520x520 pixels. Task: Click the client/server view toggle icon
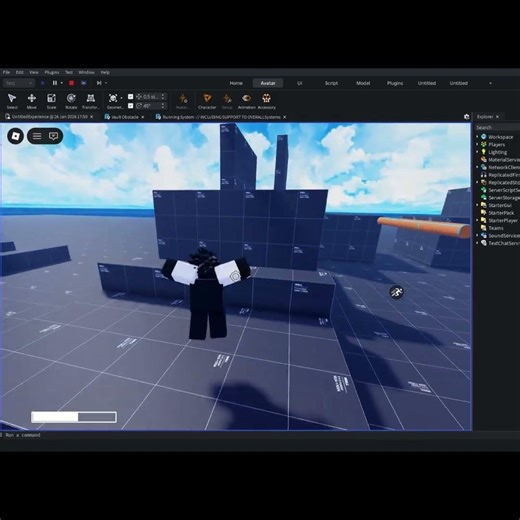[84, 83]
